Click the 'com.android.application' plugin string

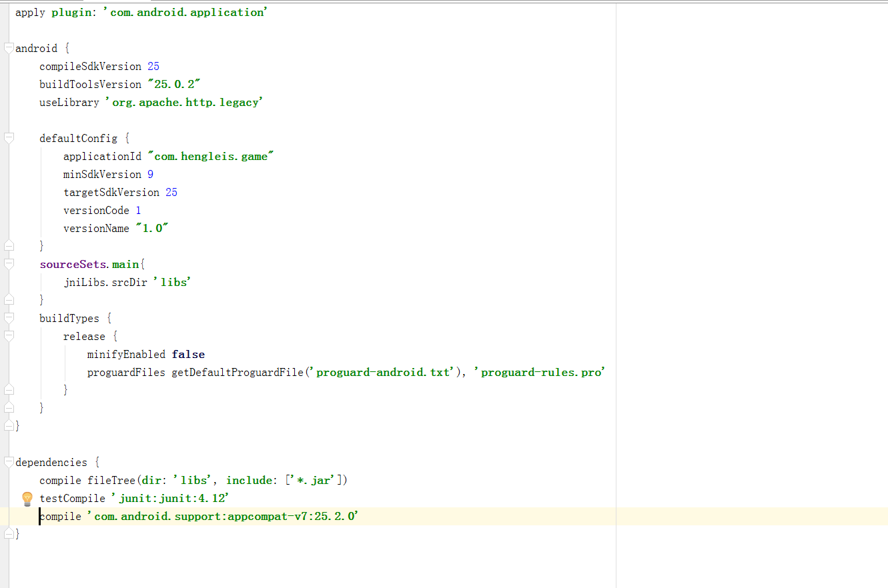[185, 13]
